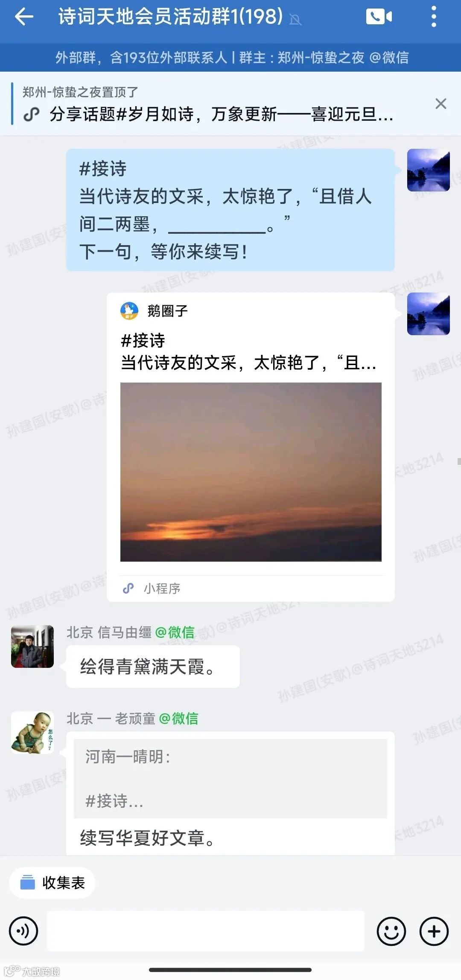
Task: Tap the 鹅圈子 mini program logo
Action: coord(129,311)
